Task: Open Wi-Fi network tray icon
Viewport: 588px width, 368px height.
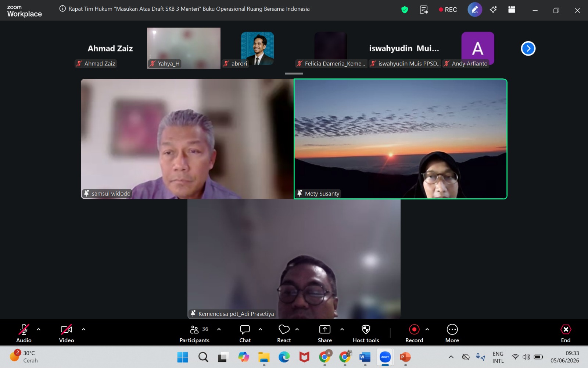Action: click(515, 357)
